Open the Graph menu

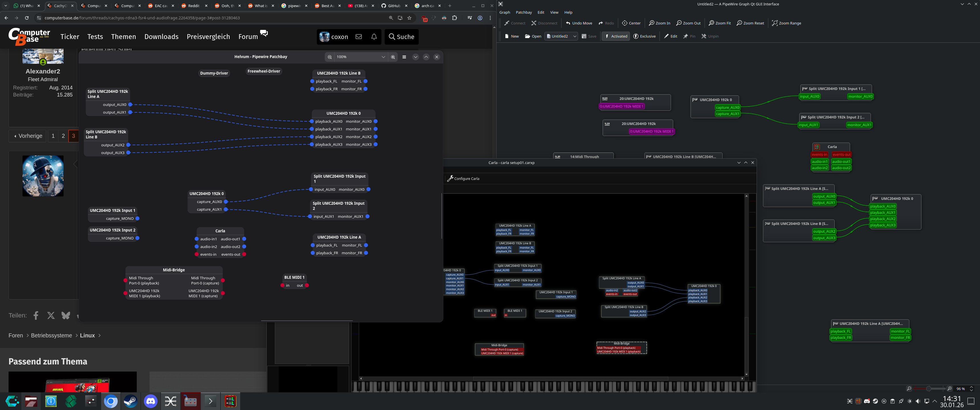[x=505, y=13]
